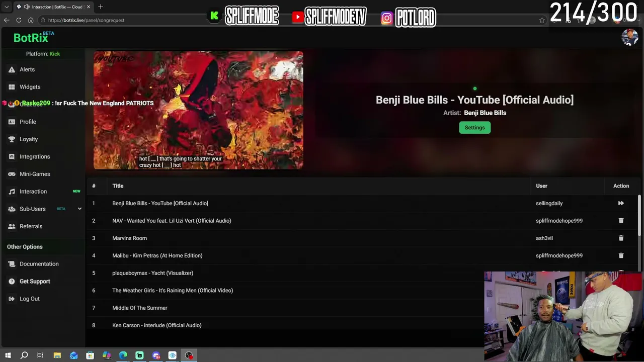The width and height of the screenshot is (644, 362).
Task: Open the browser tab list dropdown
Action: coord(7,7)
